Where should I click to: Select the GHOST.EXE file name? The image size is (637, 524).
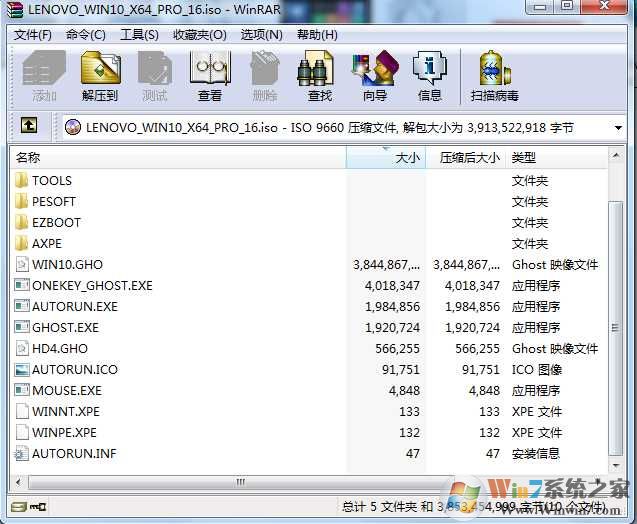65,327
